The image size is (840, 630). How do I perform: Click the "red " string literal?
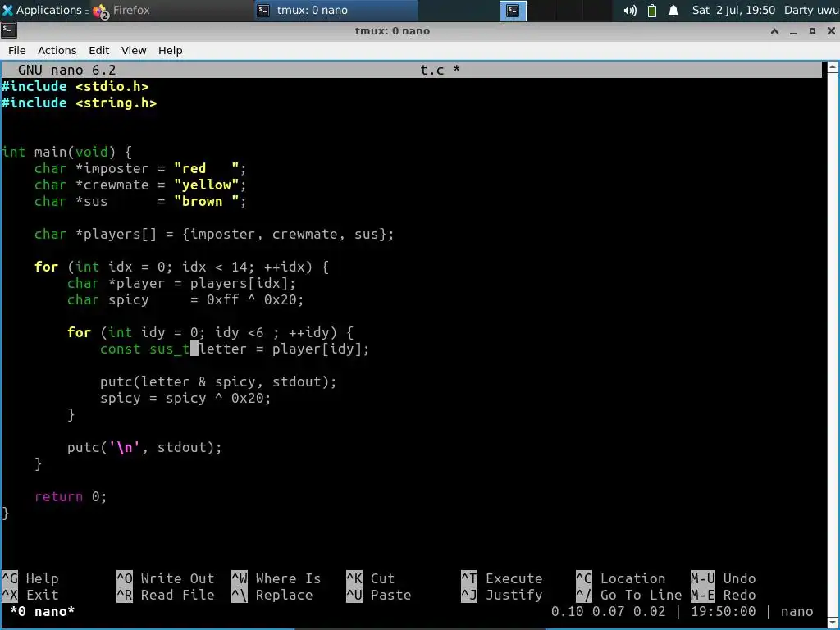[206, 168]
